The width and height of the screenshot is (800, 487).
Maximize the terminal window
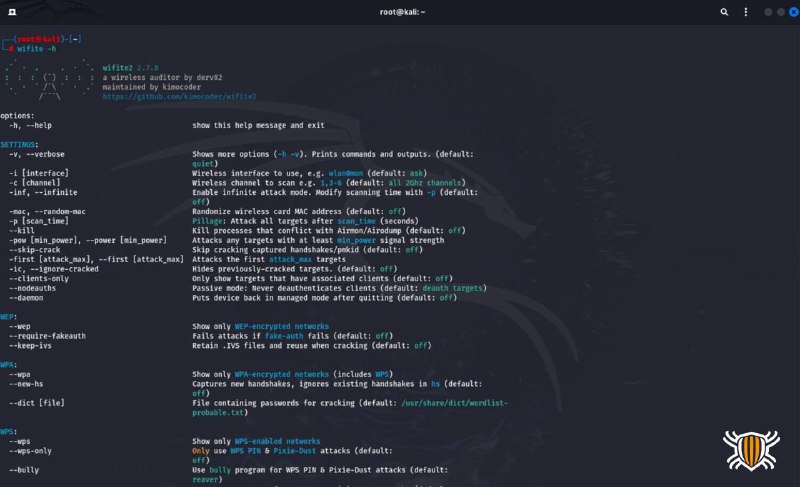pyautogui.click(x=781, y=12)
